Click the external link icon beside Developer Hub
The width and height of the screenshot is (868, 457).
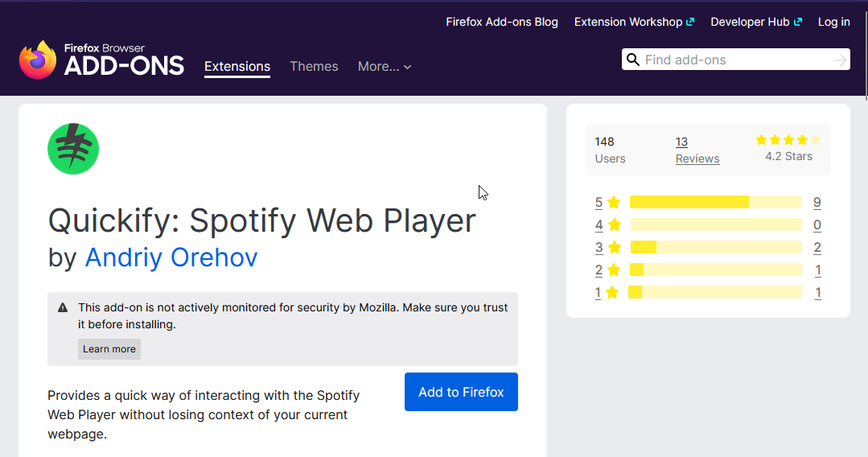(798, 22)
